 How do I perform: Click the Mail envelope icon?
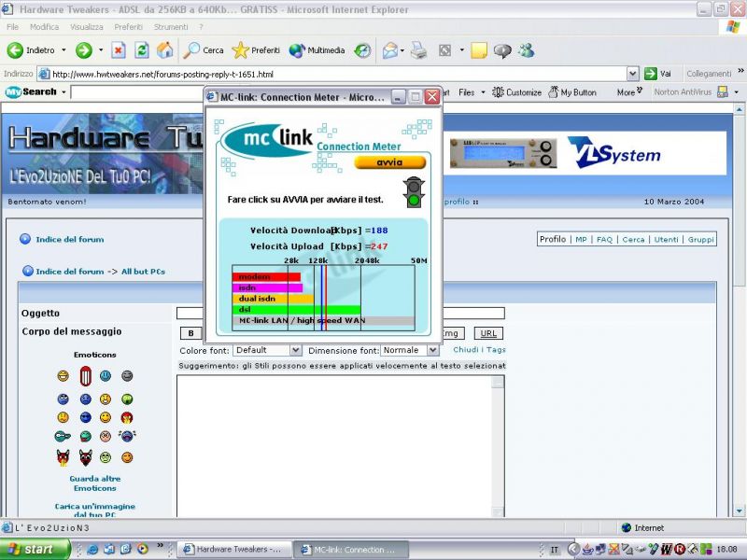click(390, 50)
